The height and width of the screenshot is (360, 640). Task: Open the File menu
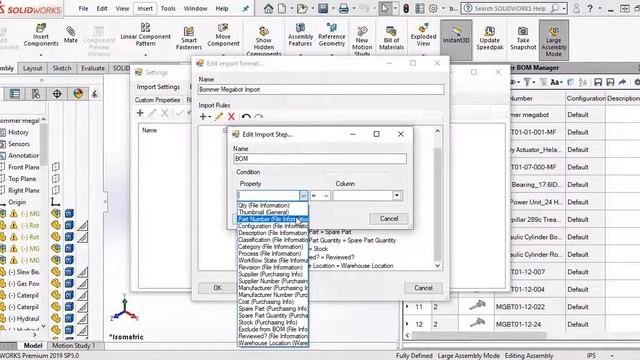tap(83, 8)
